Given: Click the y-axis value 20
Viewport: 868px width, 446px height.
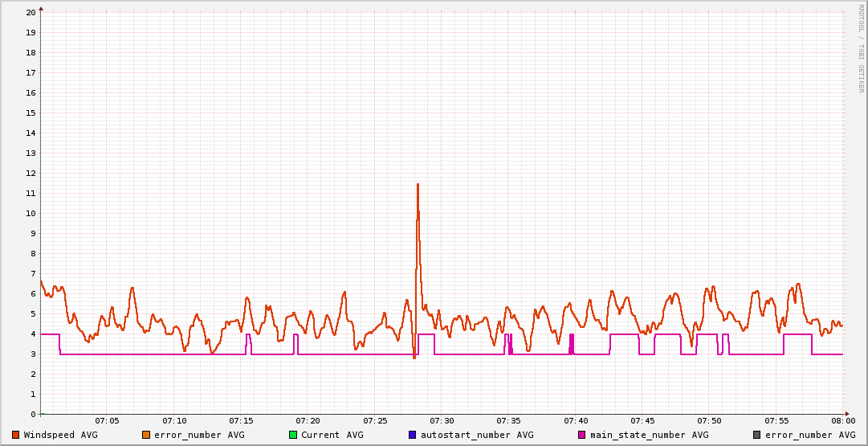Looking at the screenshot, I should [x=31, y=12].
